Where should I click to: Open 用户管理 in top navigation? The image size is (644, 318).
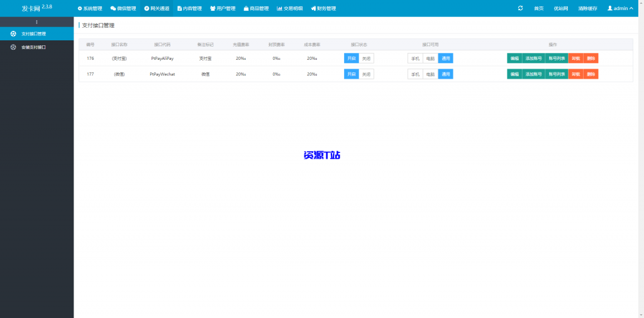(x=223, y=9)
